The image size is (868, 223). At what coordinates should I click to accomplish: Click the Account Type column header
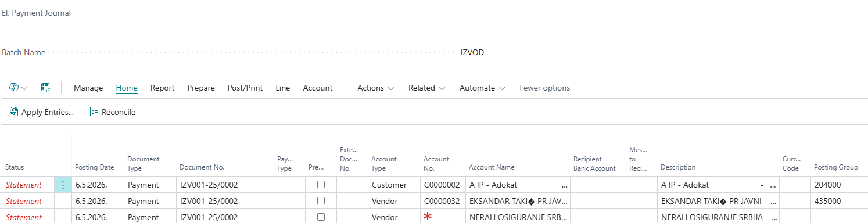click(x=384, y=163)
